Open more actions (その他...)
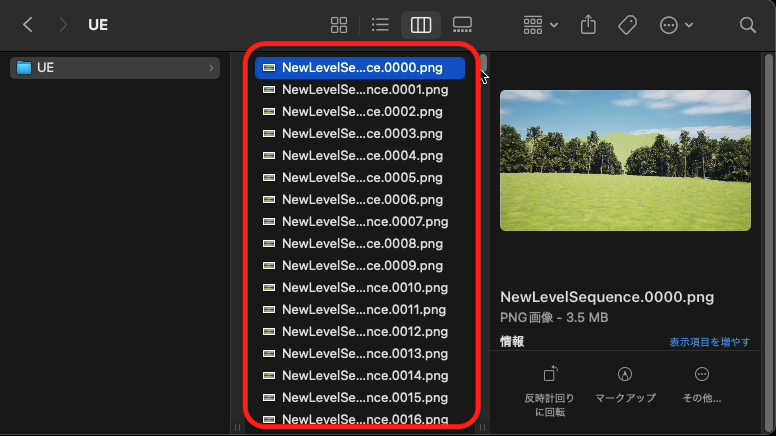Image resolution: width=776 pixels, height=436 pixels. pyautogui.click(x=702, y=385)
